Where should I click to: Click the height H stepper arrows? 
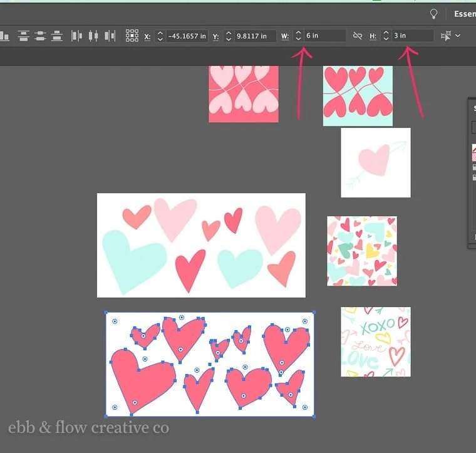pyautogui.click(x=386, y=36)
